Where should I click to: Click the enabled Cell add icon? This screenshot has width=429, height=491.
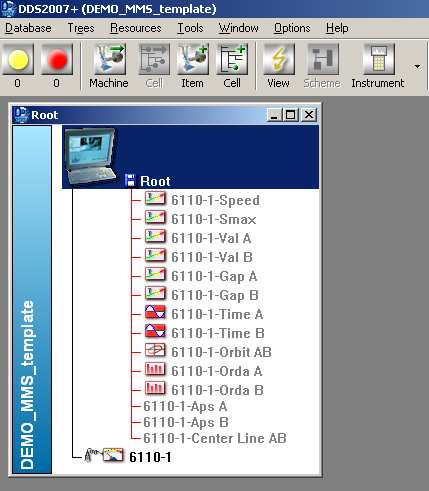point(232,59)
